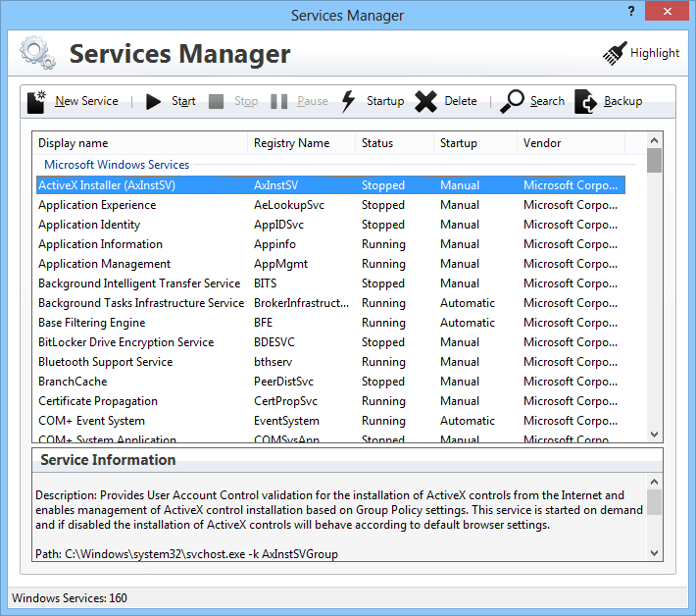The width and height of the screenshot is (696, 616).
Task: Click the PeerDistSvc registry name cell
Action: (x=283, y=382)
